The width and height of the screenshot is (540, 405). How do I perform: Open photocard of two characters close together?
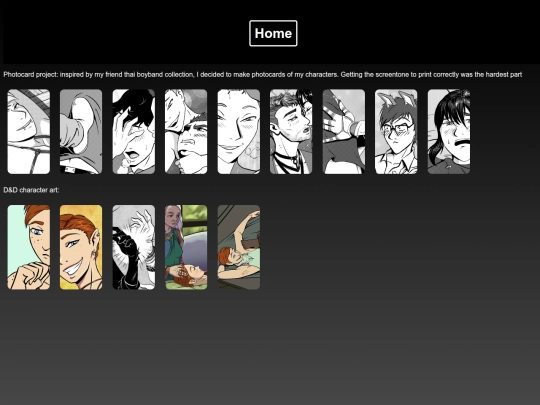click(x=186, y=132)
